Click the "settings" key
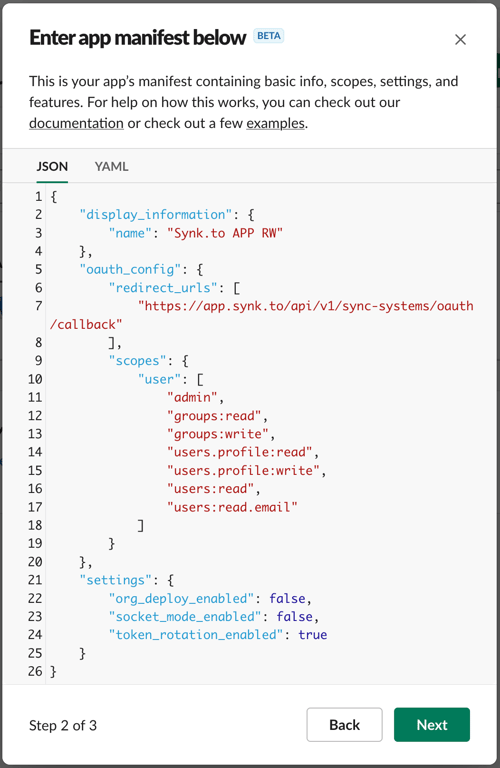 coord(116,580)
